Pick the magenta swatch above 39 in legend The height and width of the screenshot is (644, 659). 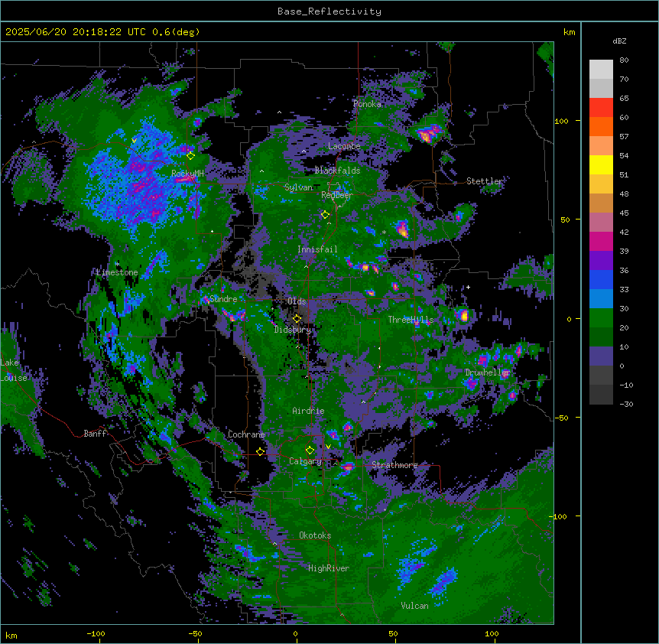601,241
